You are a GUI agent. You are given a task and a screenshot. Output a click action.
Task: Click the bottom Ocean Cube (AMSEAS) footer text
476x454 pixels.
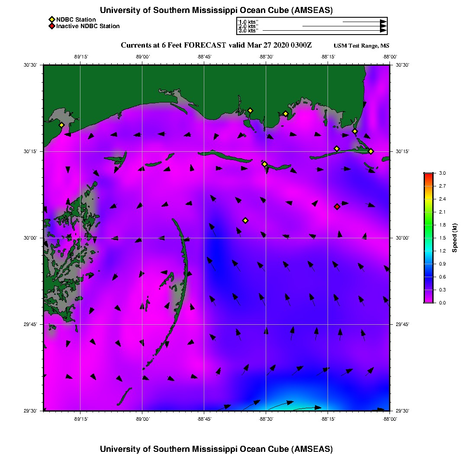pos(216,448)
